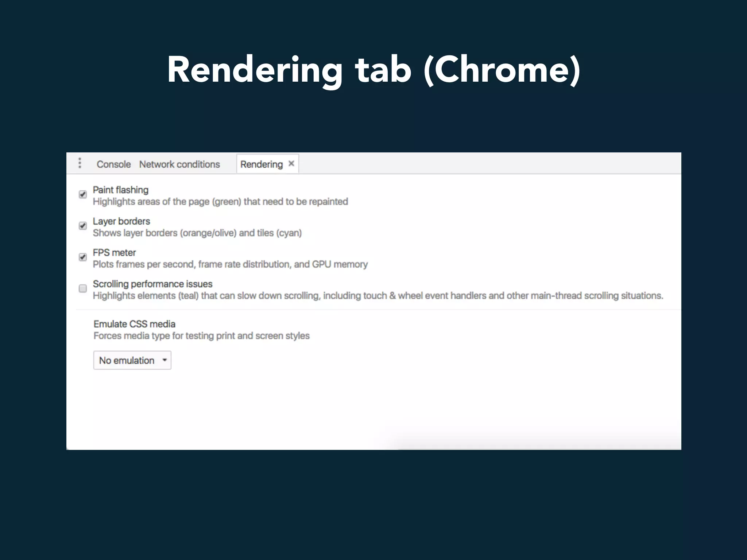Screen dimensions: 747x560
Task: Click the Layer borders label
Action: 121,221
